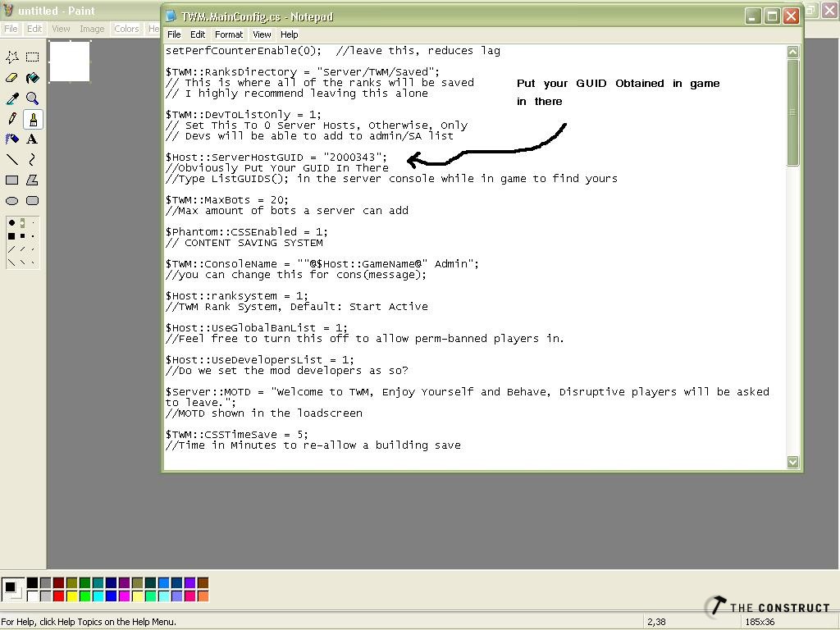This screenshot has height=630, width=840.
Task: Select the Brush tool in Paint
Action: click(x=33, y=119)
